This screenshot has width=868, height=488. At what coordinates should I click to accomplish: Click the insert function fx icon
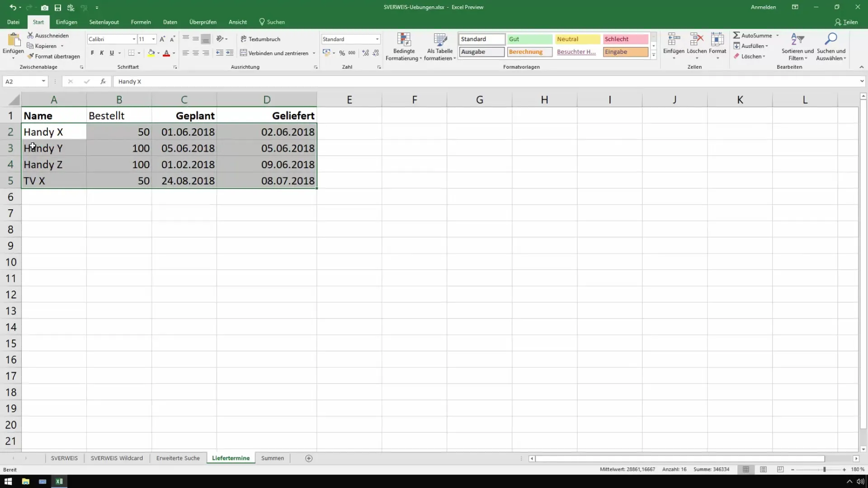103,81
